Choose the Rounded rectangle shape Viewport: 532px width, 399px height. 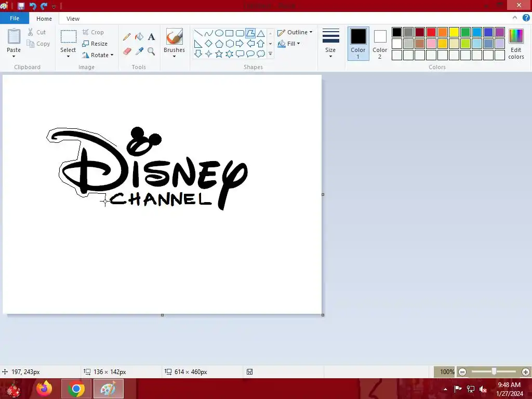[240, 33]
